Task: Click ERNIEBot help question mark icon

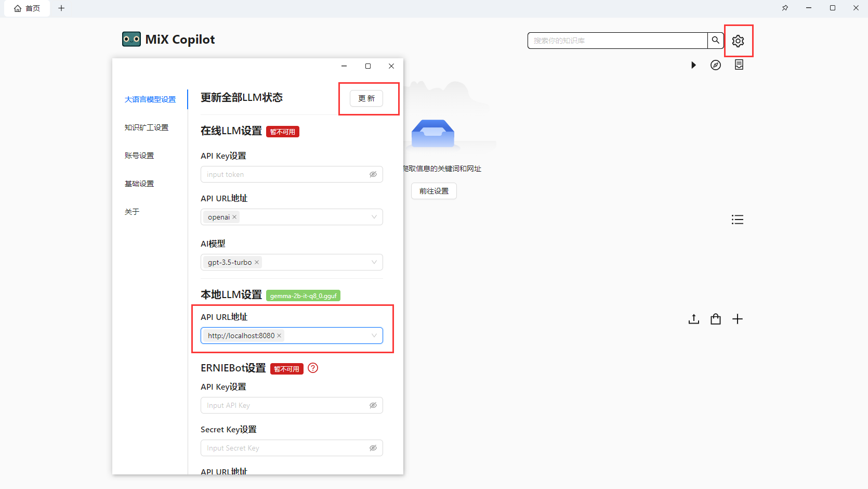Action: 313,368
